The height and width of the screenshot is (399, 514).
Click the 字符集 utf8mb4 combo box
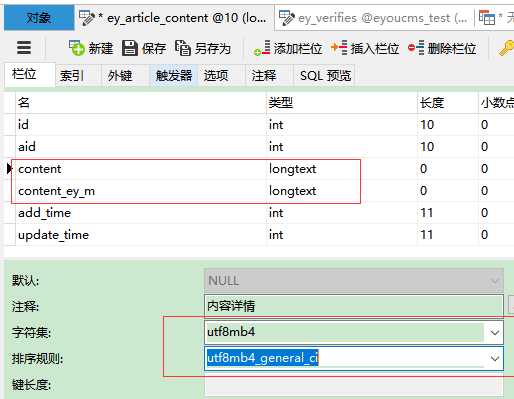coord(354,332)
